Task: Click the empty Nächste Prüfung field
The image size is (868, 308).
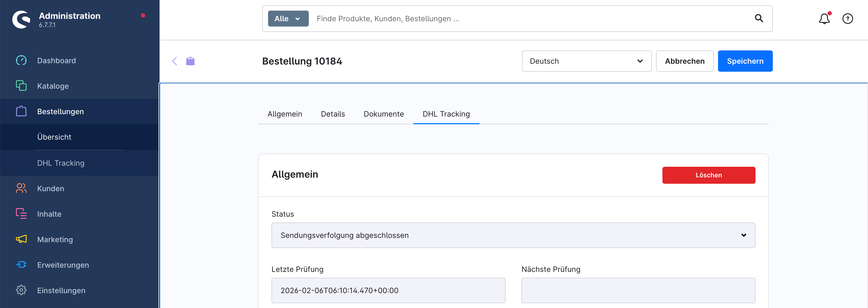Action: click(638, 290)
